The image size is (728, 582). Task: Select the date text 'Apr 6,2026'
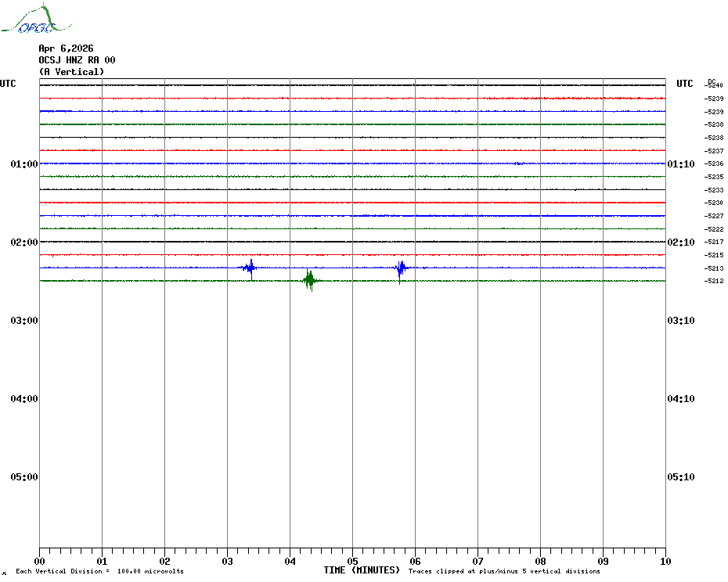tap(66, 48)
